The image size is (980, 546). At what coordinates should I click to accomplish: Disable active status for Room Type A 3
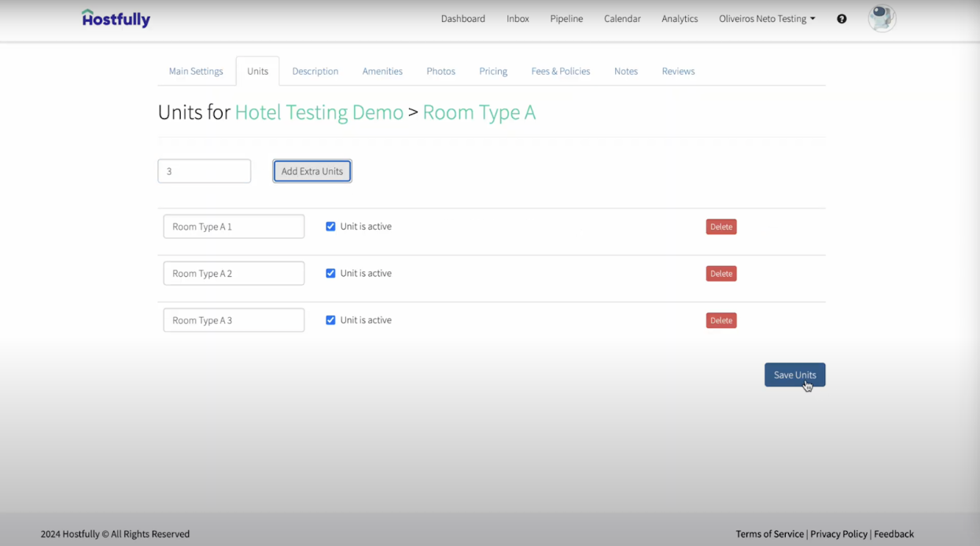click(x=330, y=320)
